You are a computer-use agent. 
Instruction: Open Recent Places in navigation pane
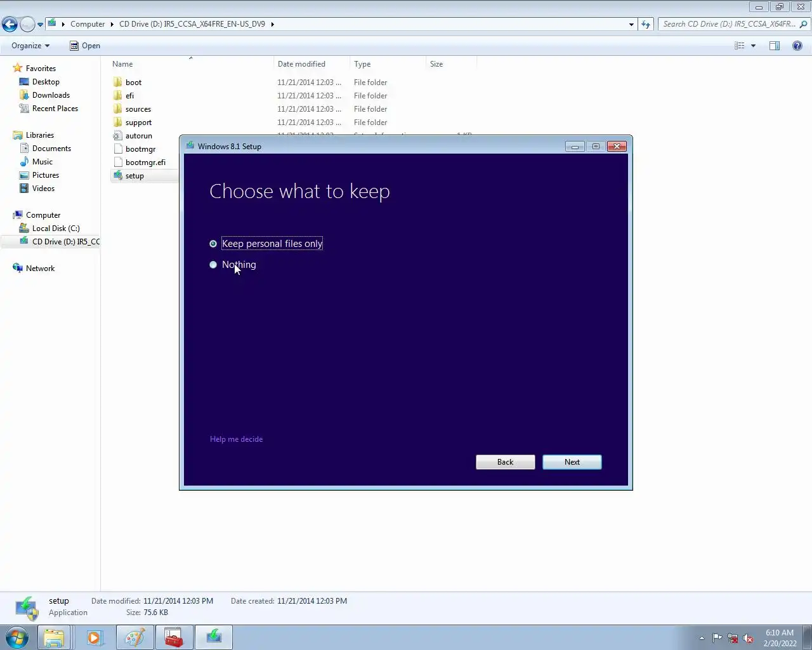click(55, 109)
